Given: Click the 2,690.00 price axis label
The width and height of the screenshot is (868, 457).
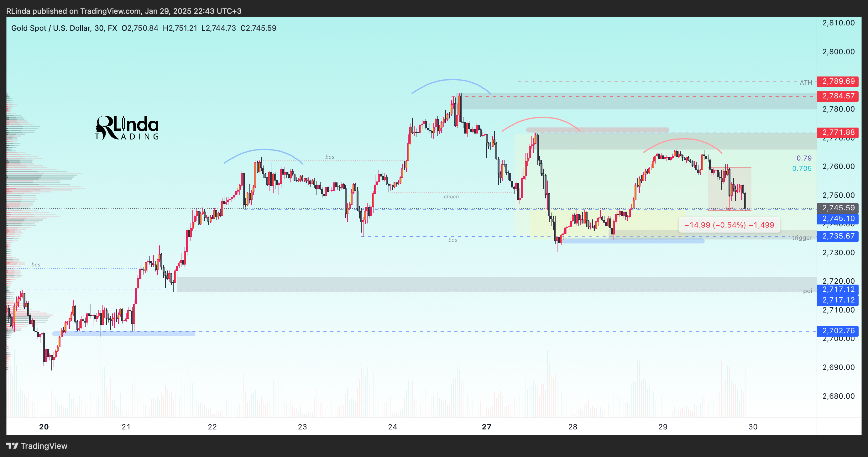Looking at the screenshot, I should click(x=838, y=367).
